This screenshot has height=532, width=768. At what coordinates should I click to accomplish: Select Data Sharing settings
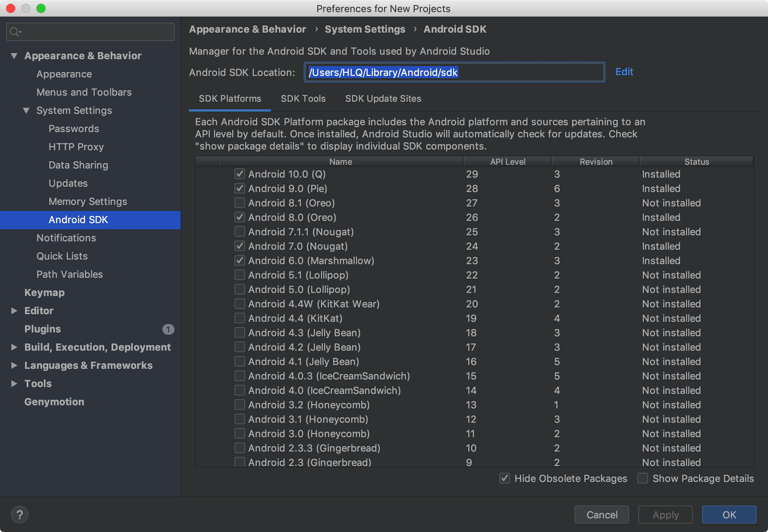pyautogui.click(x=78, y=165)
